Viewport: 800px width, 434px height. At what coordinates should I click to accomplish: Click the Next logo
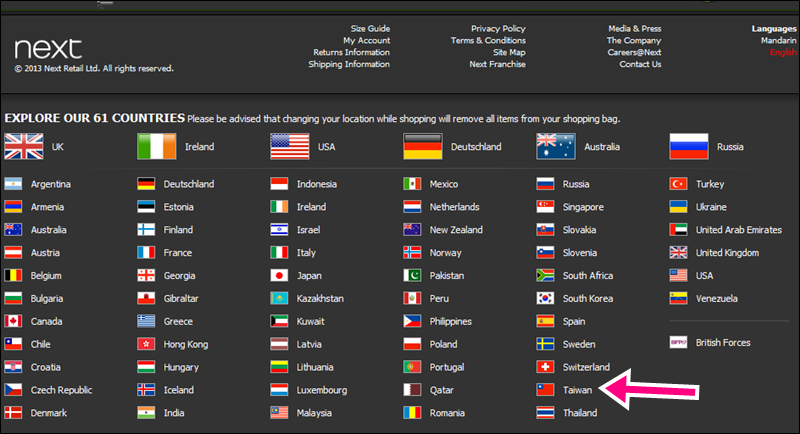[48, 49]
